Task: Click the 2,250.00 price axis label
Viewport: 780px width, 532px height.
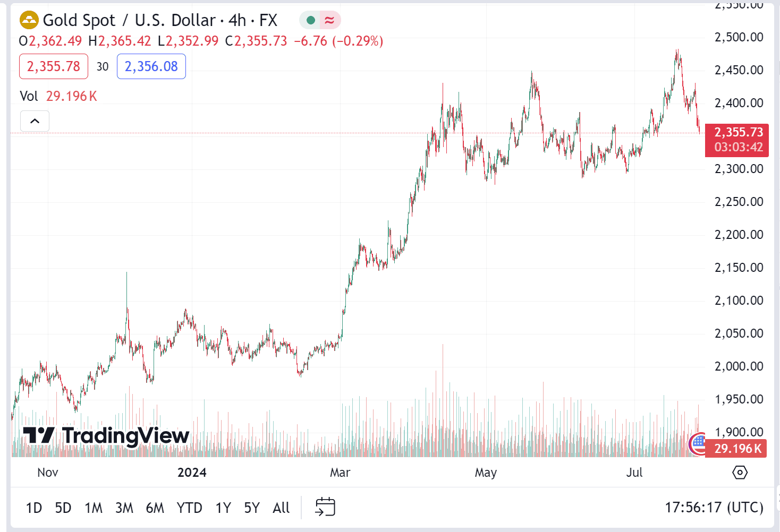Action: tap(739, 202)
